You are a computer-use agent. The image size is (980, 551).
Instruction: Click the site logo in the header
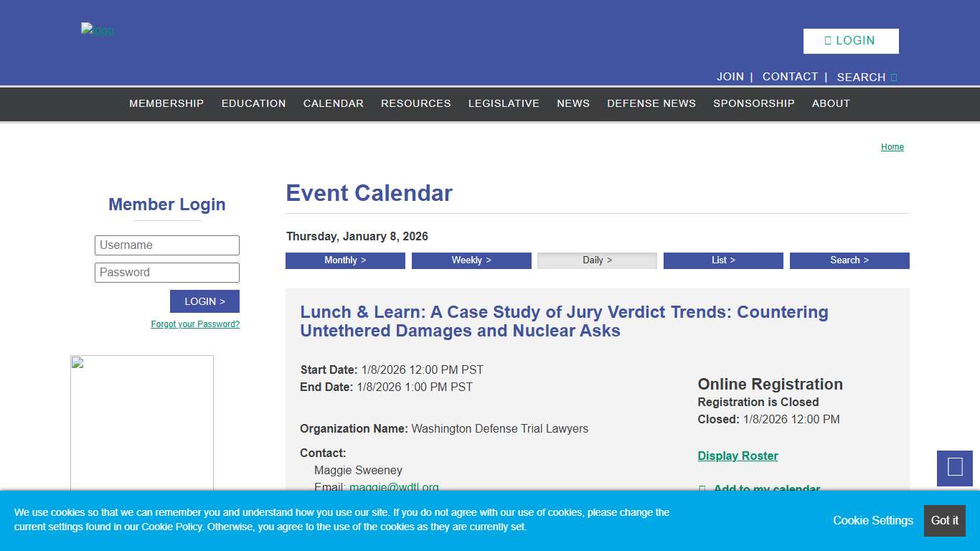97,30
